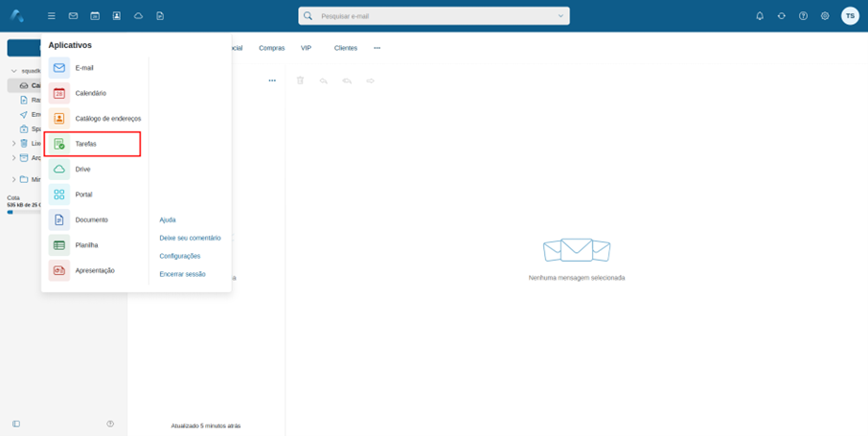
Task: Open Tarefas from Aplicativos menu
Action: pyautogui.click(x=93, y=144)
